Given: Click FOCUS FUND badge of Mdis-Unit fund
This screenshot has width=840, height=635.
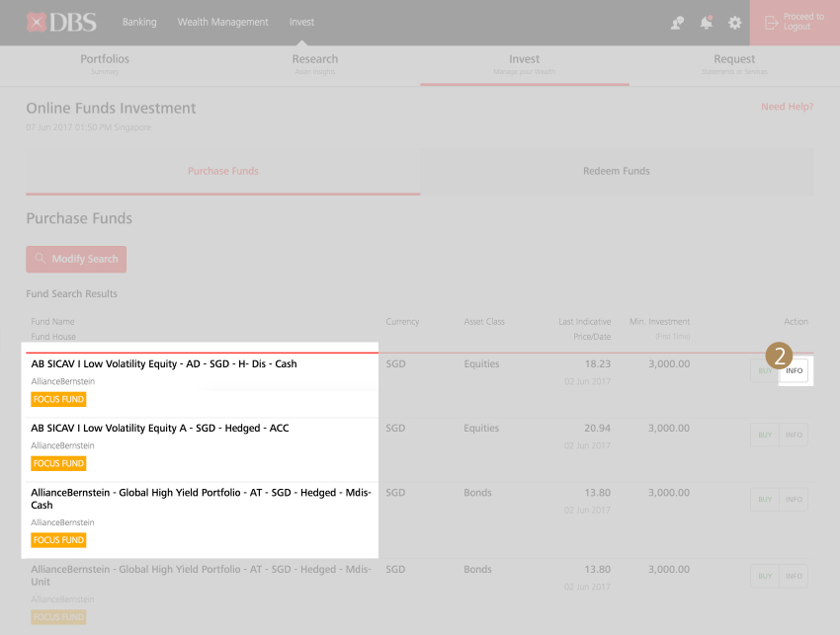Looking at the screenshot, I should coord(58,617).
